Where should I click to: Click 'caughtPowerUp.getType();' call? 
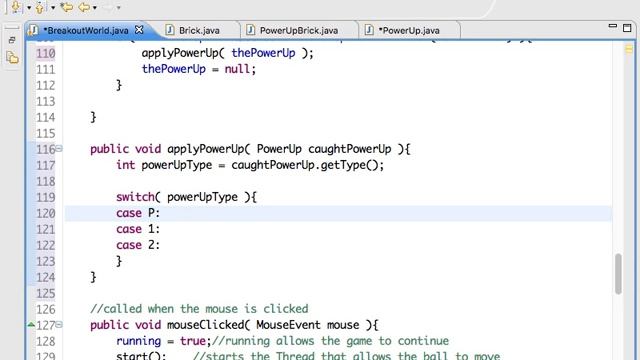[x=308, y=165]
